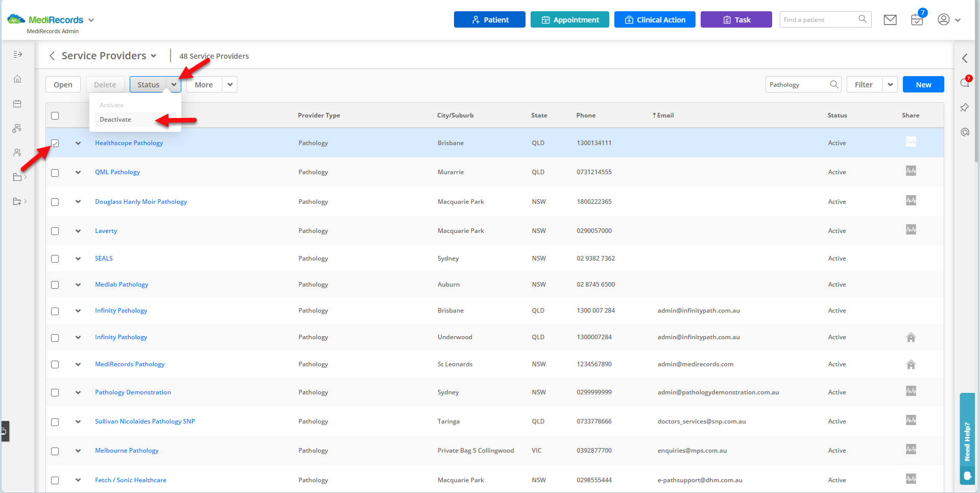Click share icon for Laverty row
The width and height of the screenshot is (980, 493).
(911, 229)
